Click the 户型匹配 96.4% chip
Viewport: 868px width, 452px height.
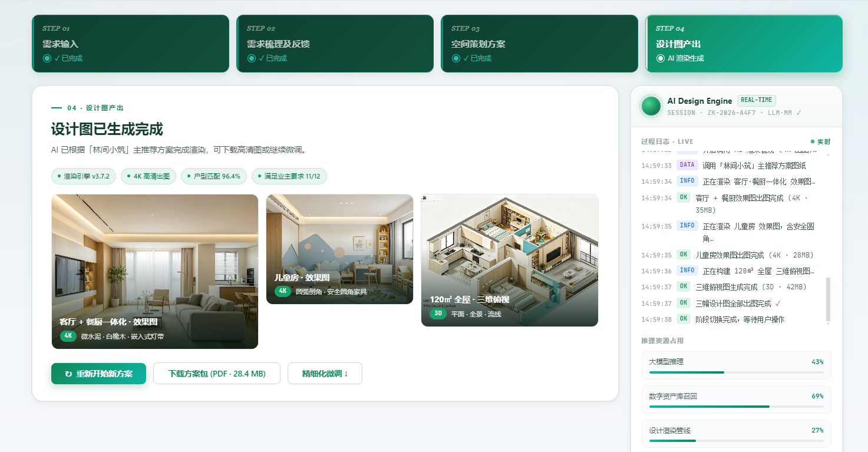214,176
